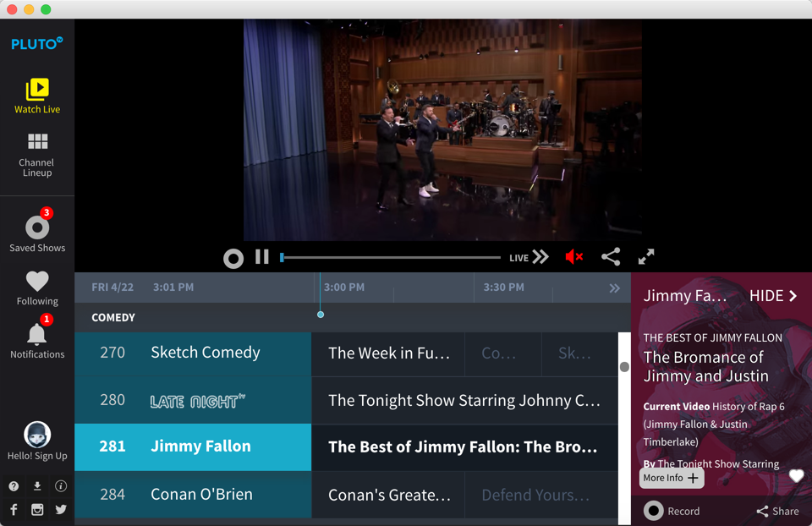812x526 pixels.
Task: Open Saved Shows
Action: (x=37, y=232)
